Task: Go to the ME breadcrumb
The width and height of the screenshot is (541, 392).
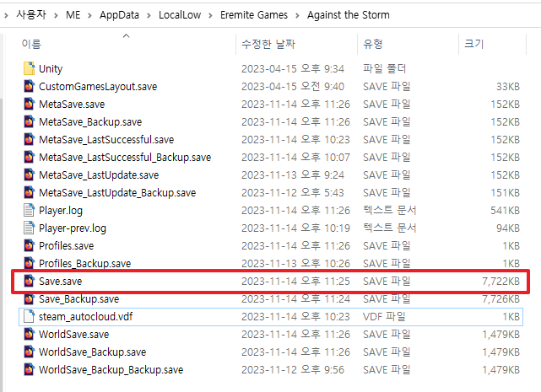Action: click(x=73, y=15)
